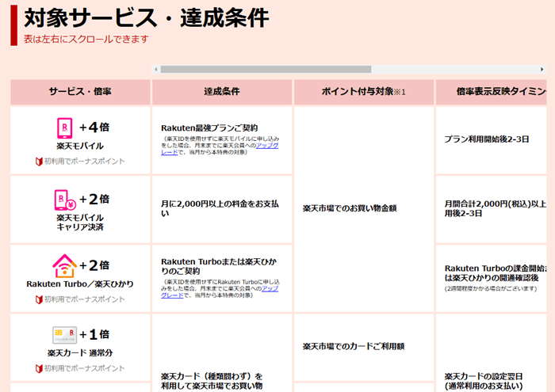Click 初利用でボーナスポイント text under 楽天モバイル
This screenshot has width=555, height=392.
[85, 162]
